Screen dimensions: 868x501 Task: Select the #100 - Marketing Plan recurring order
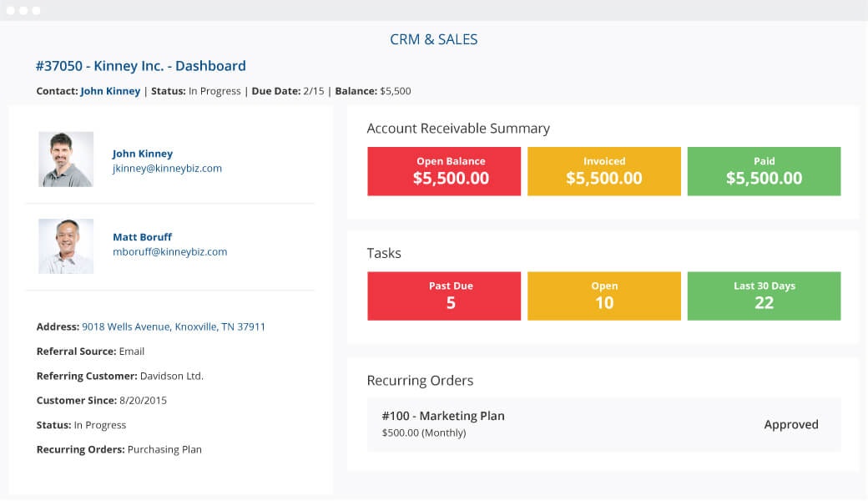[604, 425]
